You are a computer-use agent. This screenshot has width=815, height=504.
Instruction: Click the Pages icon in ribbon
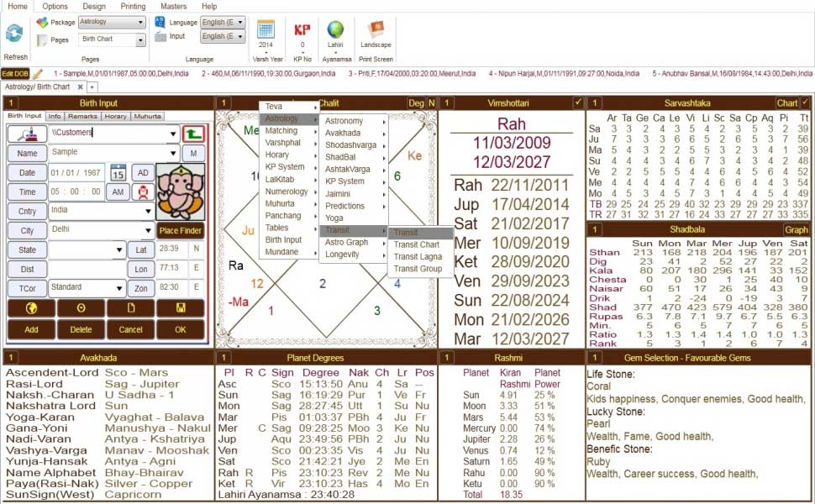pyautogui.click(x=42, y=40)
